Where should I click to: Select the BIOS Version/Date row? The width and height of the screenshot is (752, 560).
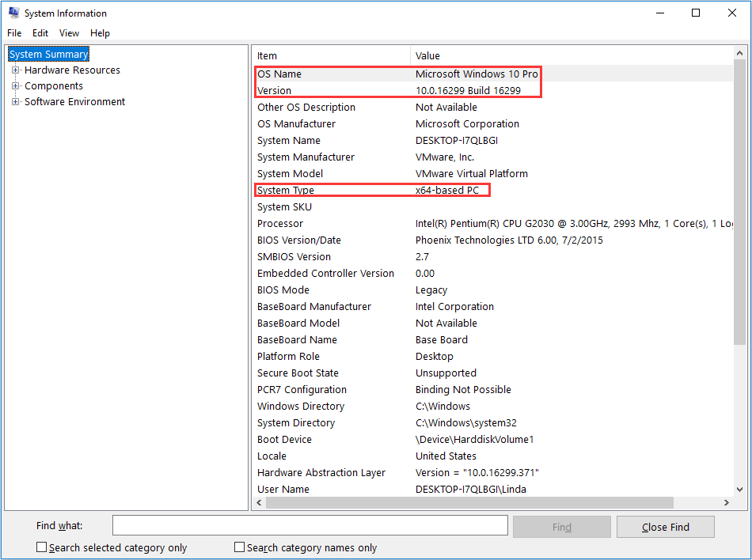click(x=492, y=240)
